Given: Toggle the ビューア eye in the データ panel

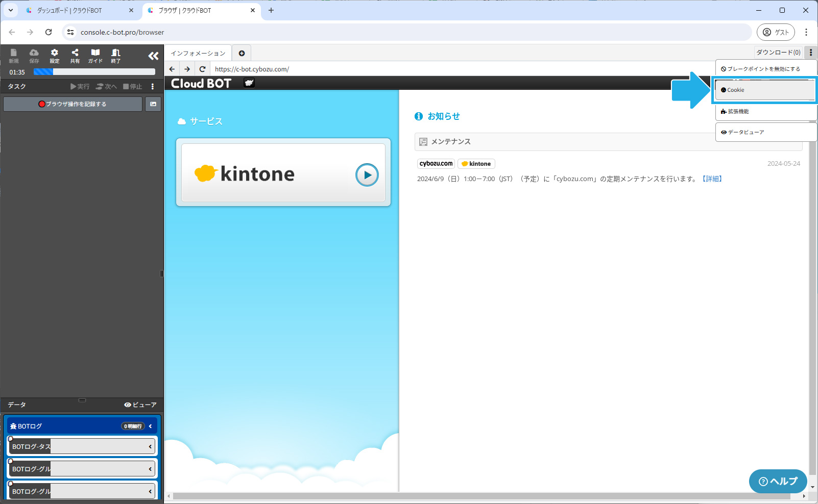Looking at the screenshot, I should pyautogui.click(x=140, y=405).
